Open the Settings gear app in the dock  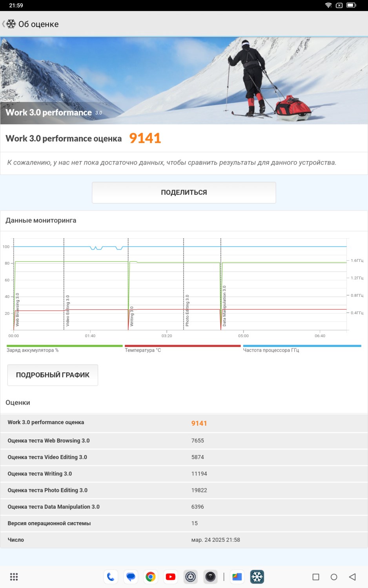191,577
